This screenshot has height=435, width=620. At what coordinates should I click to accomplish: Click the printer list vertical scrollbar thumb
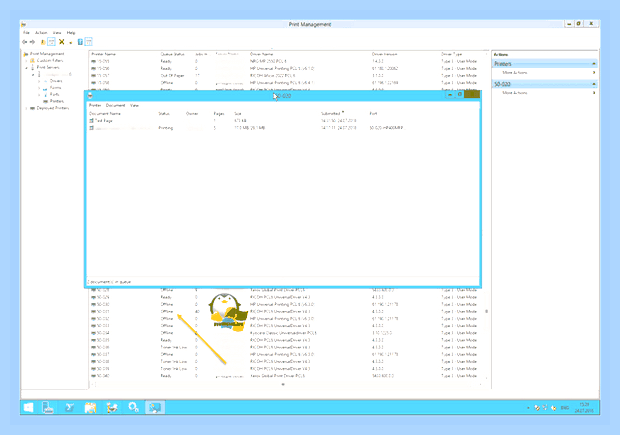coord(486,312)
